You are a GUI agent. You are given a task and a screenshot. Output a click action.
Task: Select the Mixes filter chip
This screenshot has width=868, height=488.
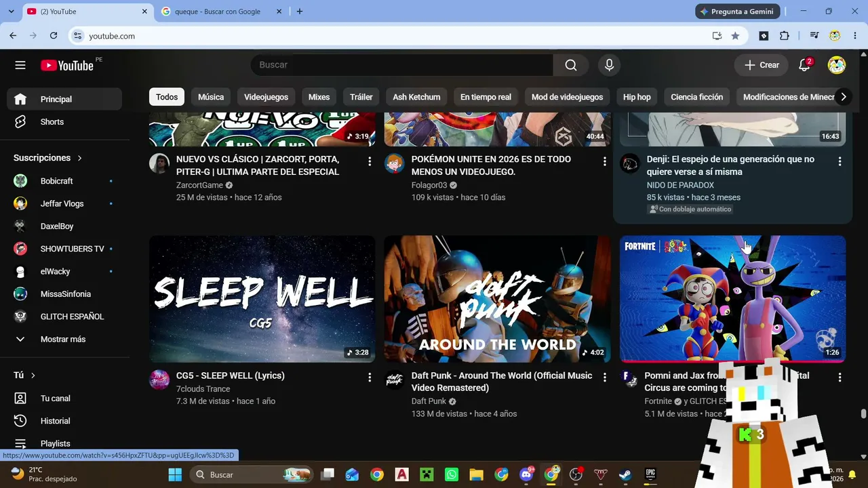[x=319, y=97]
